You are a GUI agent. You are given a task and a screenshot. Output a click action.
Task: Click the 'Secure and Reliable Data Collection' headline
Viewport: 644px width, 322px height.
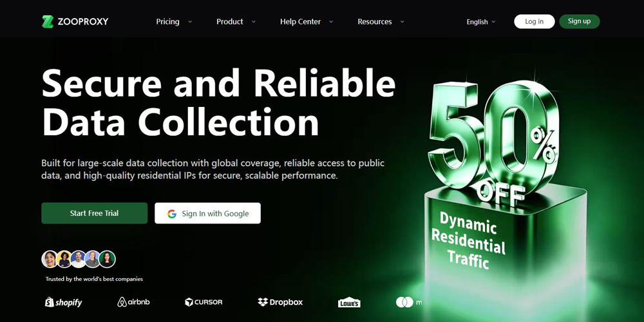coord(218,102)
